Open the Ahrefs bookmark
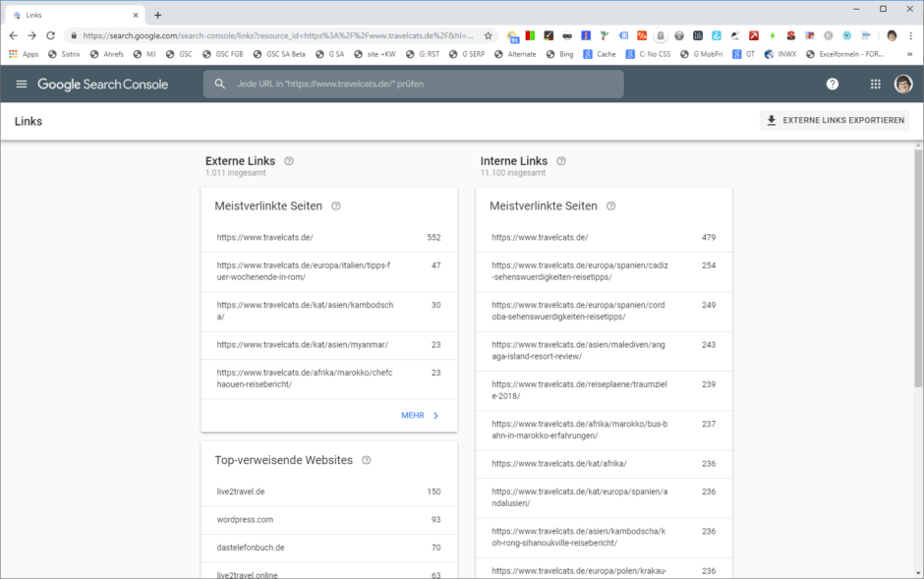The image size is (924, 579). coord(107,54)
